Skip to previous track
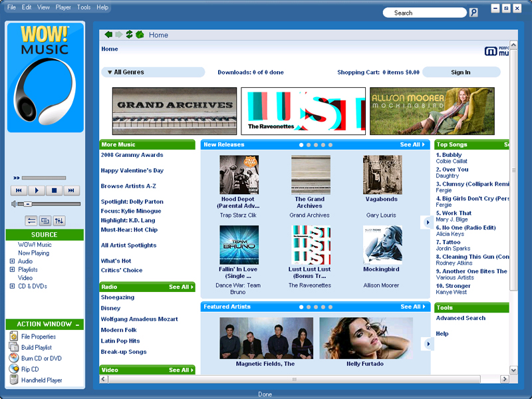The width and height of the screenshot is (532, 399). click(x=19, y=191)
